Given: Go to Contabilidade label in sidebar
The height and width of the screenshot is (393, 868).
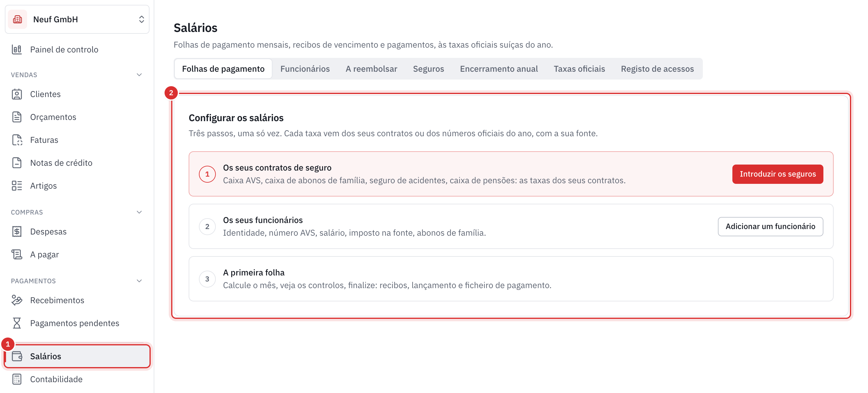Looking at the screenshot, I should point(56,379).
